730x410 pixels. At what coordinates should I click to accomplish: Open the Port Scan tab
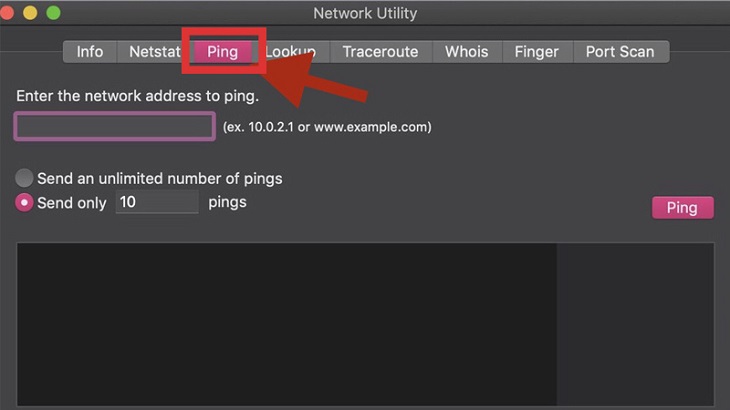(x=620, y=52)
